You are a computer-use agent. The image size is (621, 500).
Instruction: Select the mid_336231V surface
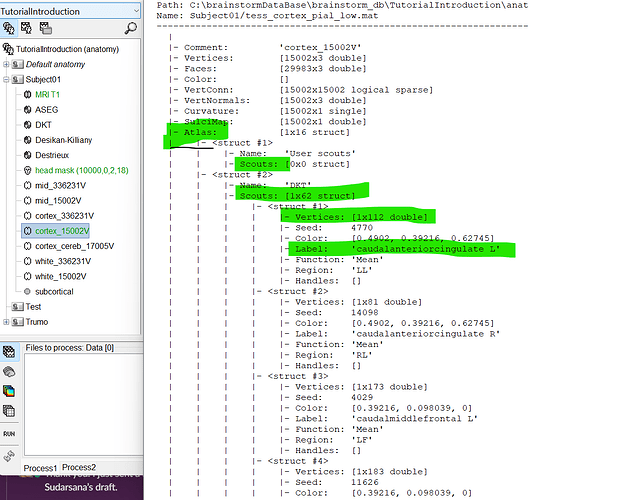point(60,185)
